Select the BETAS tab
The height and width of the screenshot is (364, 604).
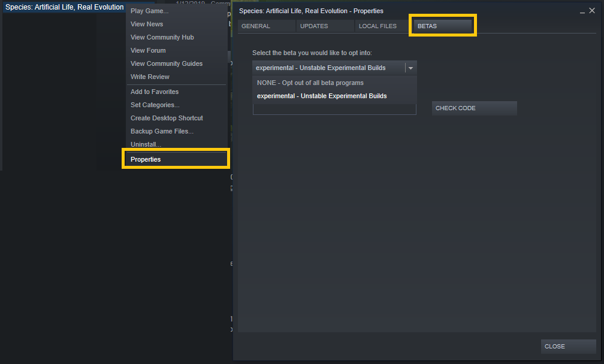[442, 26]
